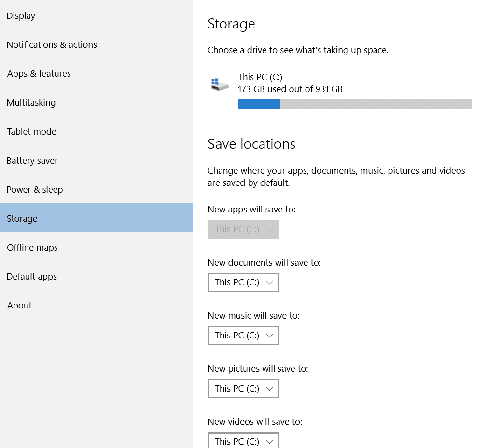Screen dimensions: 500x448
Task: Click the 'New music will save to:' label
Action: point(254,316)
